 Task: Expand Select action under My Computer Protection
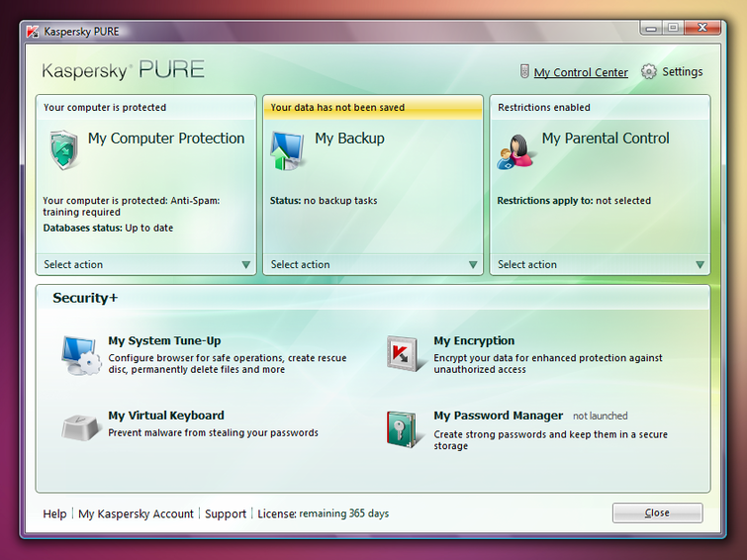145,264
